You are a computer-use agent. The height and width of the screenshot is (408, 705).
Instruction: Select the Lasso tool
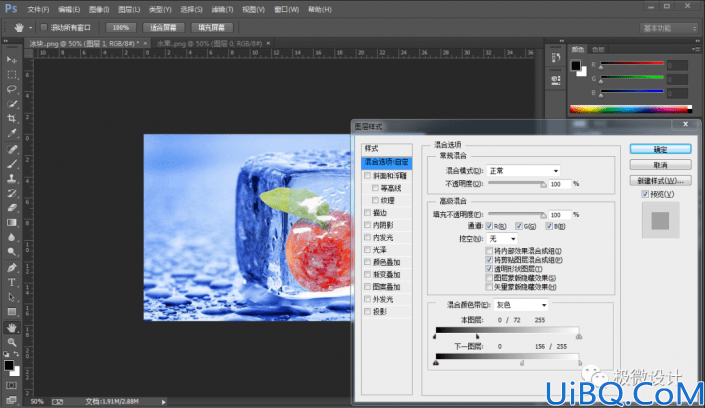tap(12, 89)
